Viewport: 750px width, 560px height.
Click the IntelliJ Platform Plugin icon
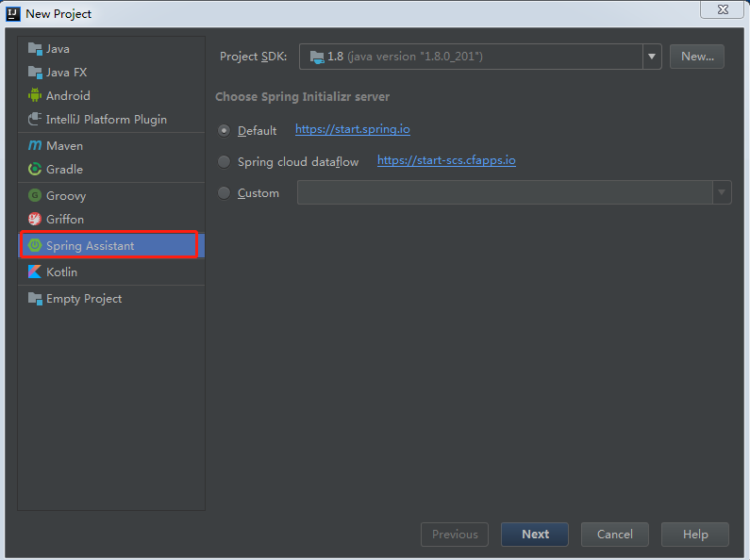(x=35, y=119)
